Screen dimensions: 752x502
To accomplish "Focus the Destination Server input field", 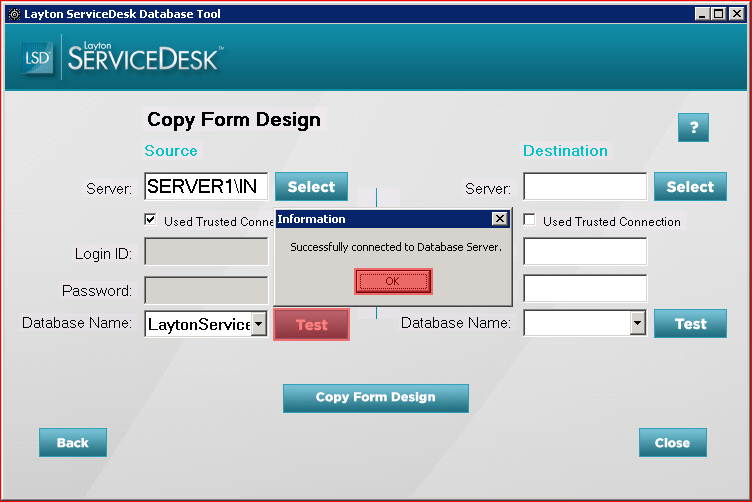I will tap(585, 187).
